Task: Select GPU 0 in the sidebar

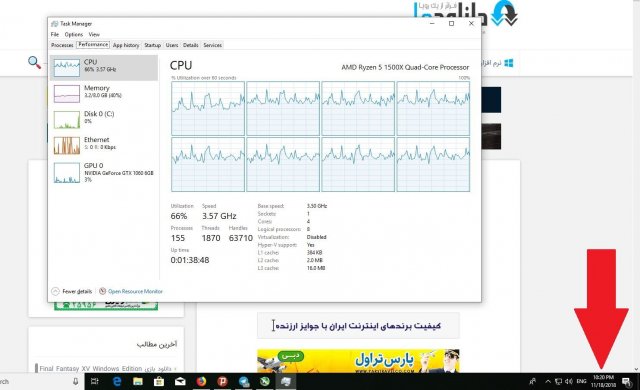Action: click(104, 172)
